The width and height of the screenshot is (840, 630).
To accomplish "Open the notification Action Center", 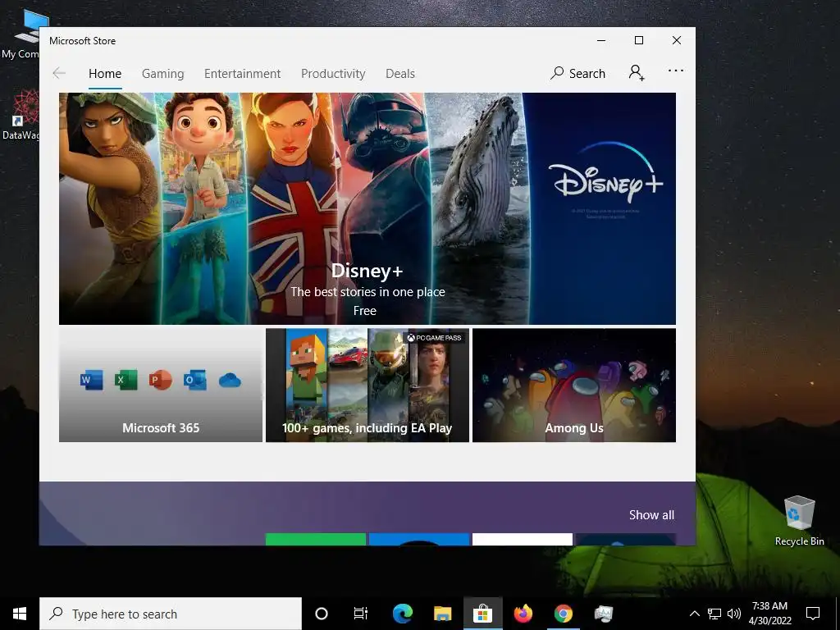I will pos(813,614).
